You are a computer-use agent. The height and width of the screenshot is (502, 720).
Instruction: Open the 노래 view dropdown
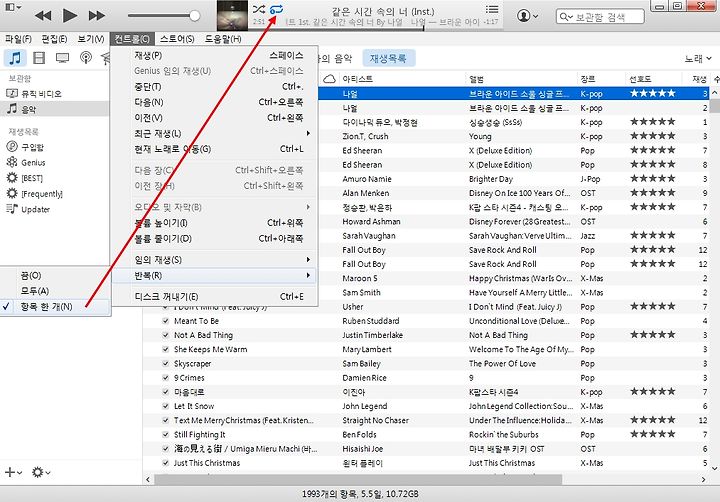tap(698, 59)
